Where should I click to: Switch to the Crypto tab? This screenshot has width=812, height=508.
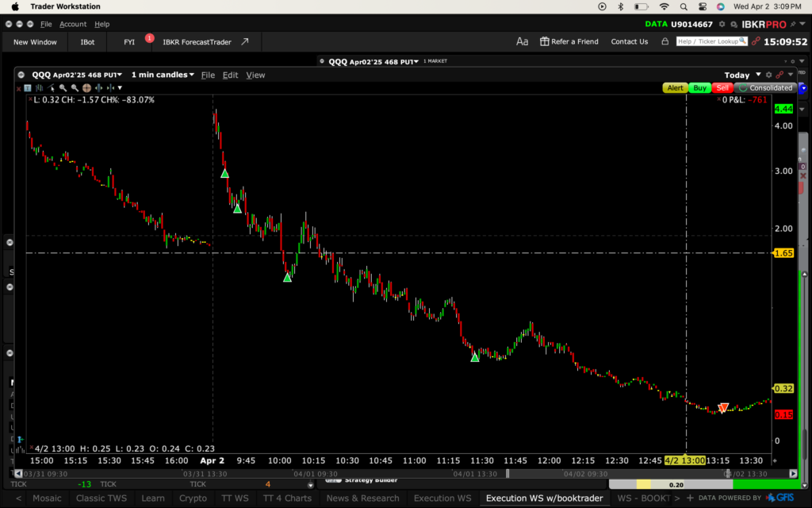coord(193,498)
